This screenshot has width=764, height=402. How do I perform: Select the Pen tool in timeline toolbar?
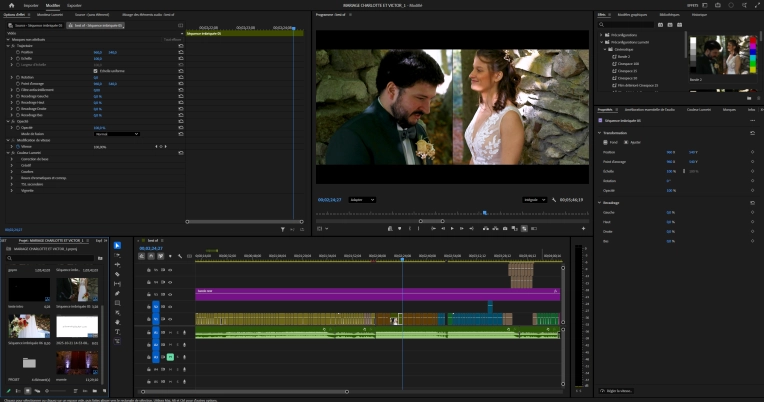(x=117, y=293)
